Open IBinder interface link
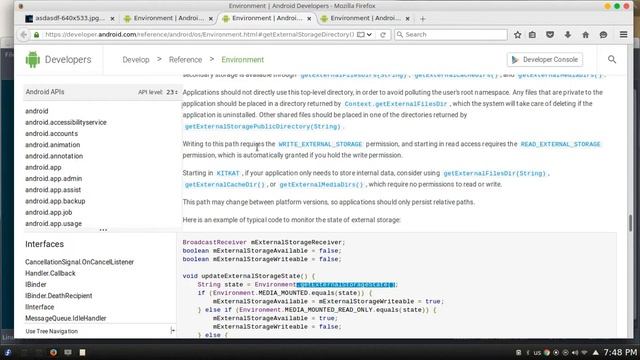This screenshot has width=640, height=360. [x=36, y=284]
